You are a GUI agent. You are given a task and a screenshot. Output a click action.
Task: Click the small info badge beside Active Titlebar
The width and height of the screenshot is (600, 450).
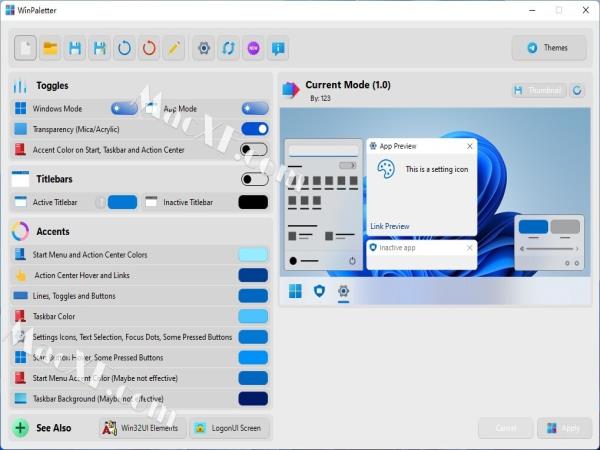[100, 202]
